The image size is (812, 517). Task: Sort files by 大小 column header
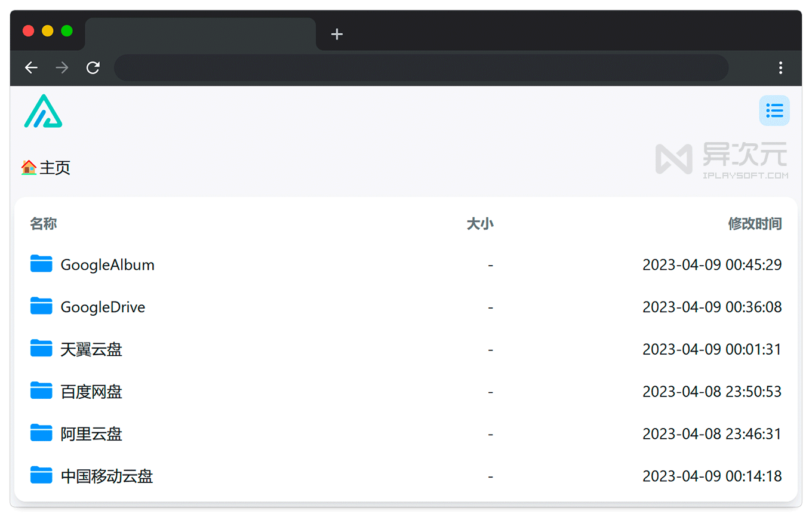click(479, 224)
